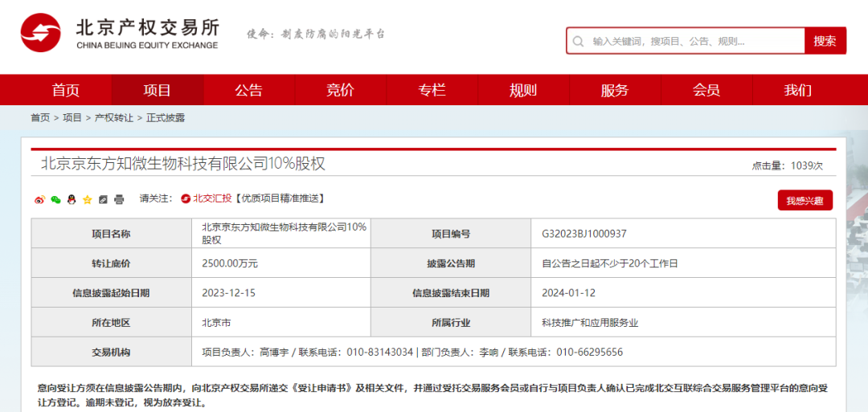The image size is (868, 412).
Task: Open the 首页 navigation menu item
Action: pyautogui.click(x=66, y=90)
